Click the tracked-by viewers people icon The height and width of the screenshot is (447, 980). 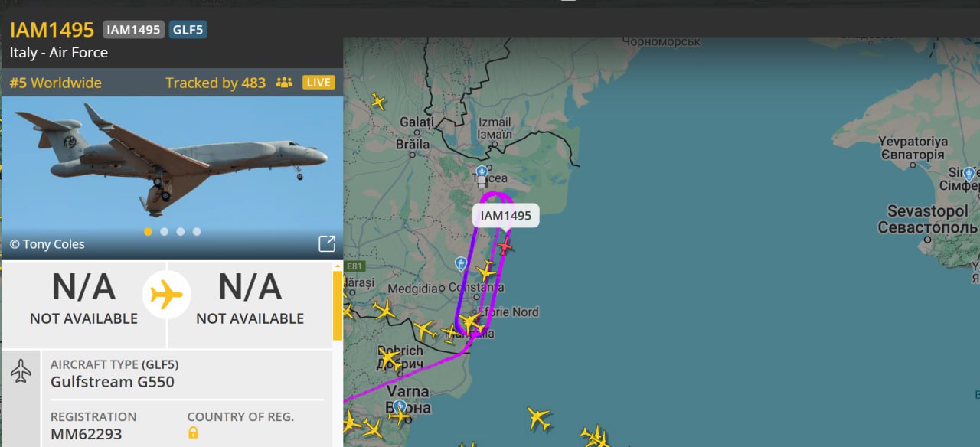(x=284, y=83)
